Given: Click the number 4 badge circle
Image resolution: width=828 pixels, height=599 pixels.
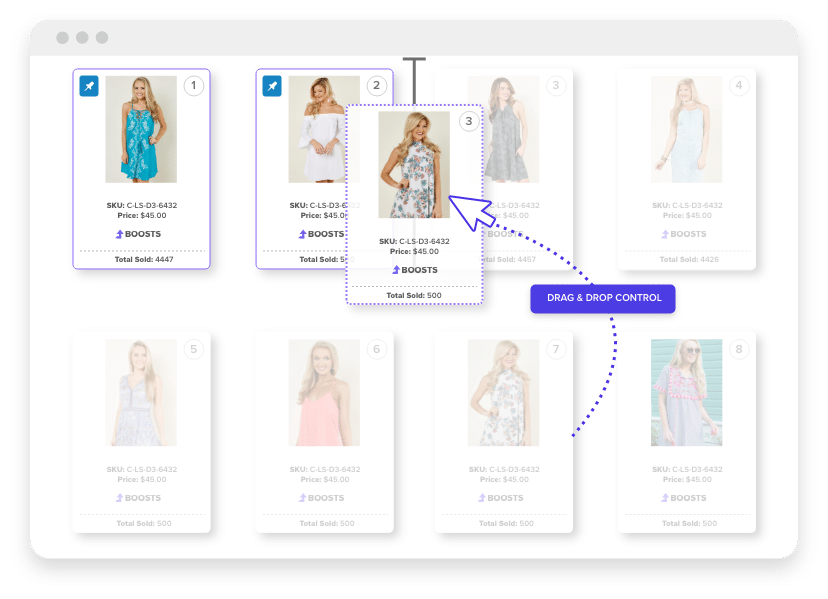Looking at the screenshot, I should tap(739, 85).
